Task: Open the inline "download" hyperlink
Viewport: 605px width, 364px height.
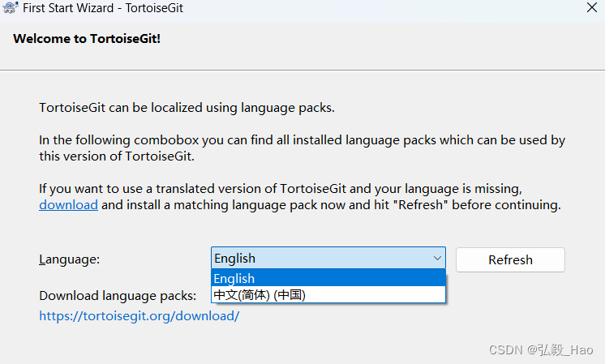Action: [68, 205]
